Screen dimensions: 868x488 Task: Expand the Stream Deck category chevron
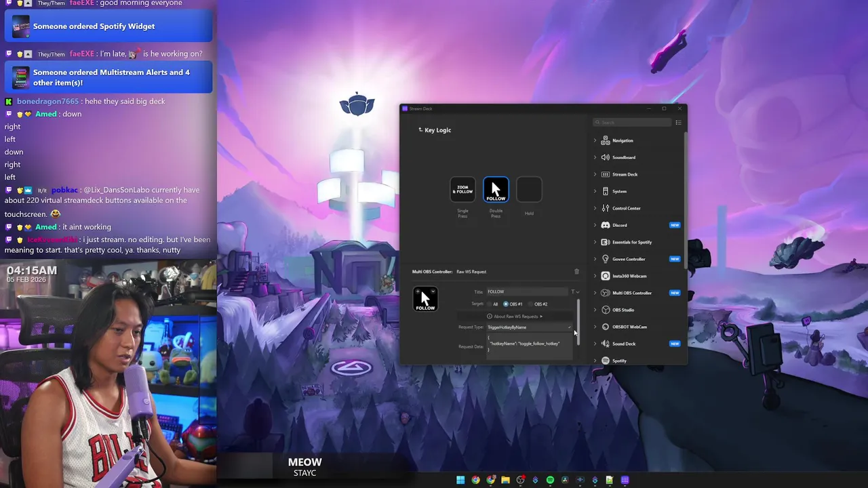[x=595, y=174]
